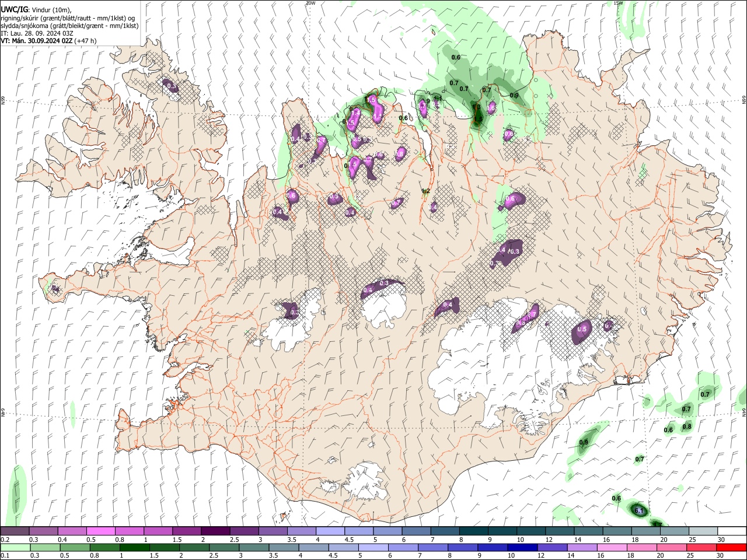Screen dimensions: 747x560
Task: Pick the light pink 16 swatch, lower legend row
Action: (611, 547)
